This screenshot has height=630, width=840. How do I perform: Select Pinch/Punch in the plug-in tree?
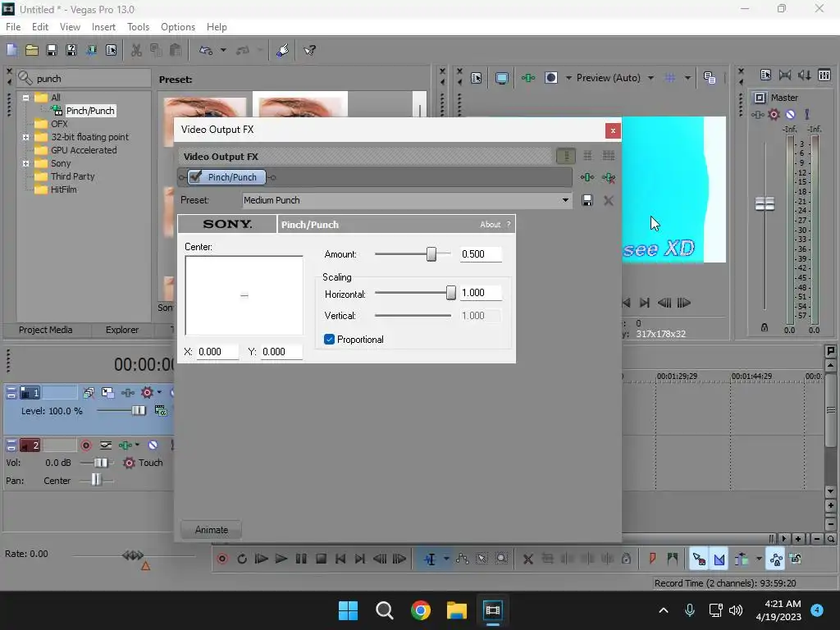pos(90,111)
